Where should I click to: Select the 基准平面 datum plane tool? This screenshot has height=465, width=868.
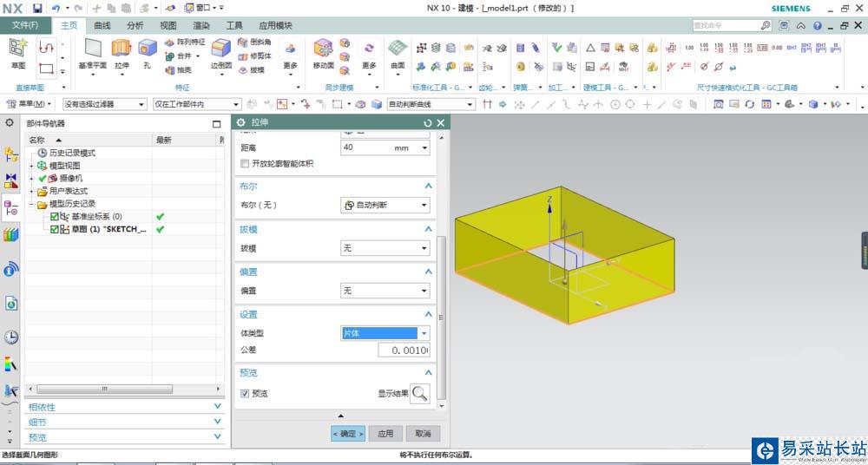point(93,49)
